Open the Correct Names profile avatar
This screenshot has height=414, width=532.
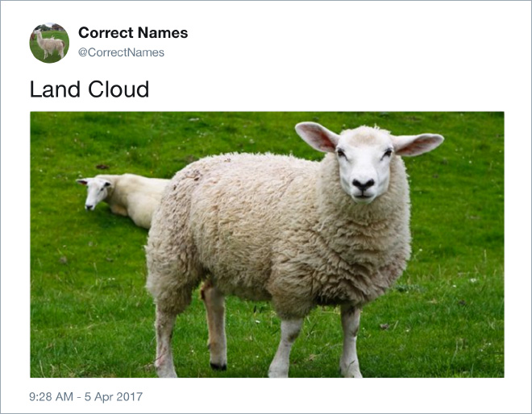pyautogui.click(x=49, y=43)
